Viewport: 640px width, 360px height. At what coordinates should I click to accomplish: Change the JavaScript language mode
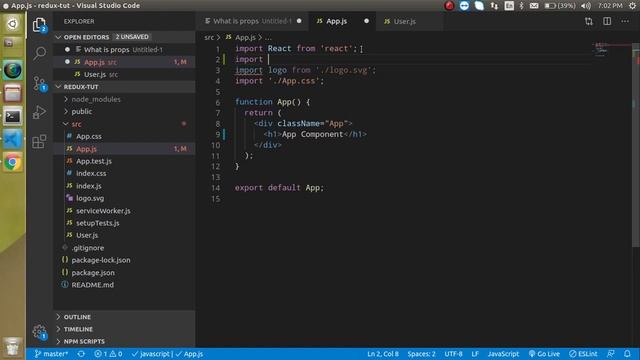tap(503, 354)
